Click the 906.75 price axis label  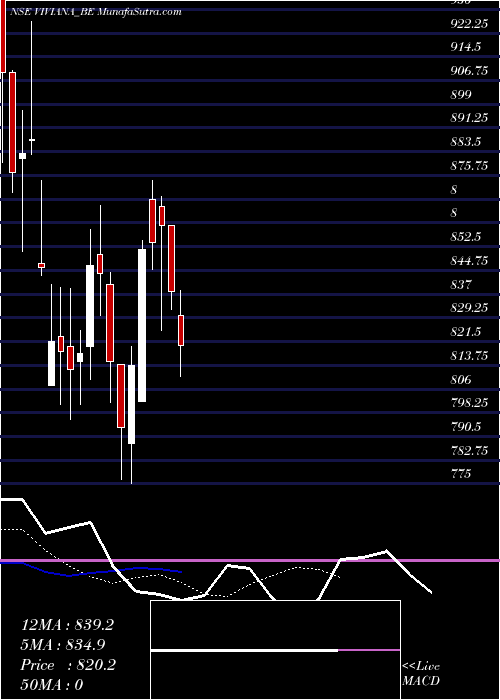pyautogui.click(x=469, y=71)
